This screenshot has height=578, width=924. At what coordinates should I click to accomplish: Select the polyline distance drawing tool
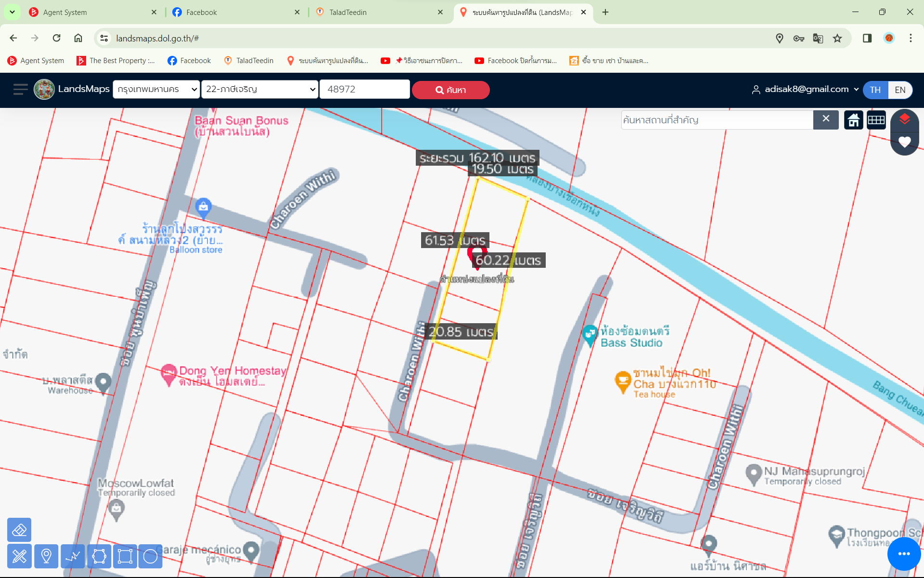tap(73, 556)
